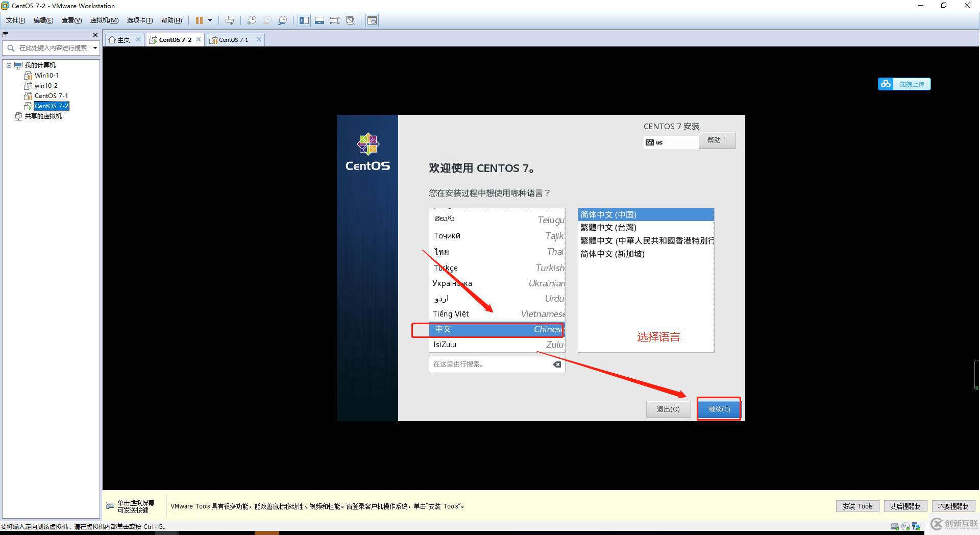Click the network adapter status icon
This screenshot has height=535, width=980.
tap(916, 526)
